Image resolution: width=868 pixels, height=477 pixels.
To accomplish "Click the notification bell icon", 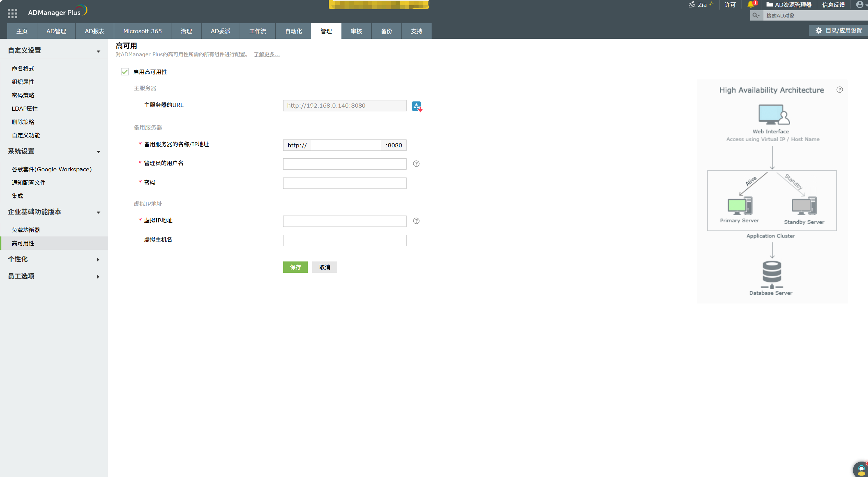I will pyautogui.click(x=751, y=5).
